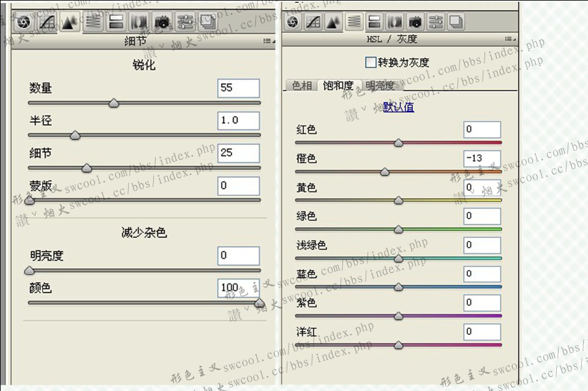Click inside the 数量 value input field
The width and height of the screenshot is (588, 391).
pyautogui.click(x=238, y=88)
